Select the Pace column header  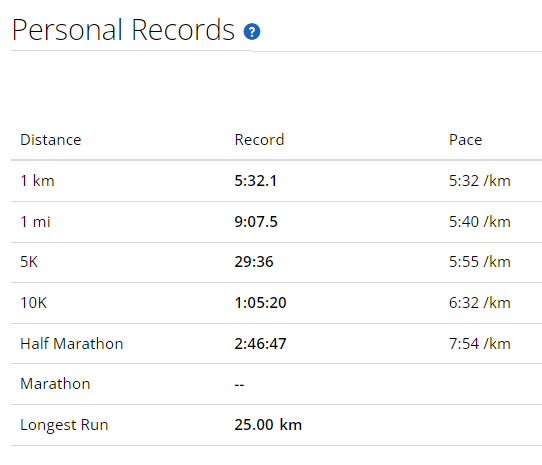click(465, 140)
